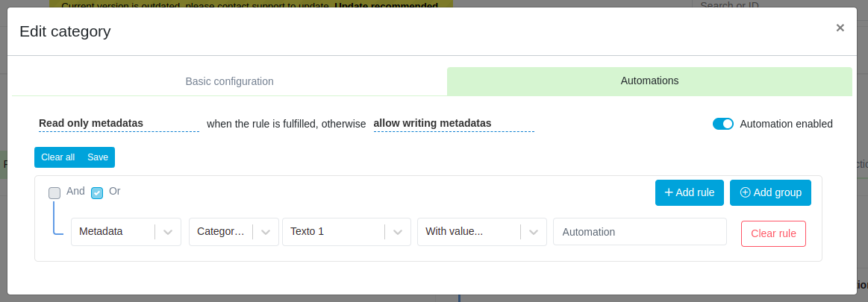Click the circled plus icon on Add group
Screen dimensions: 868x302
[x=745, y=192]
